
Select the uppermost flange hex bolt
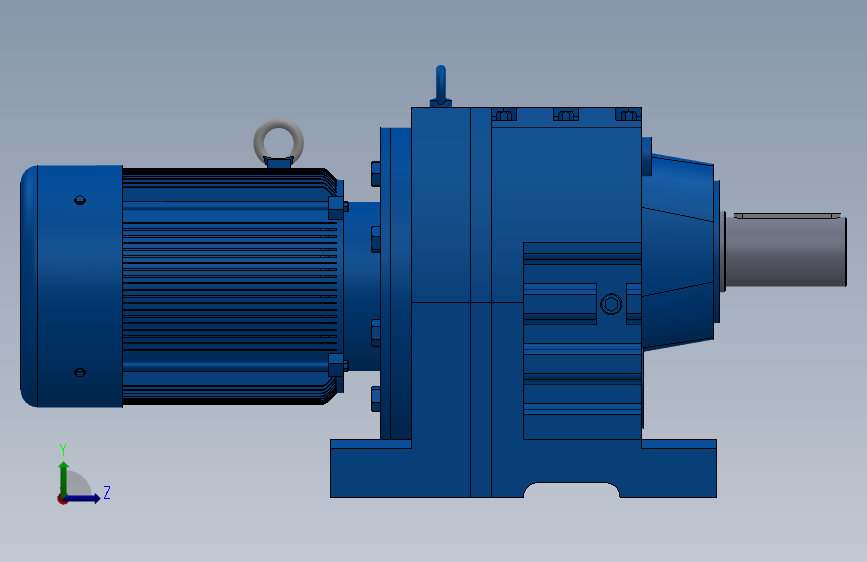tap(376, 174)
